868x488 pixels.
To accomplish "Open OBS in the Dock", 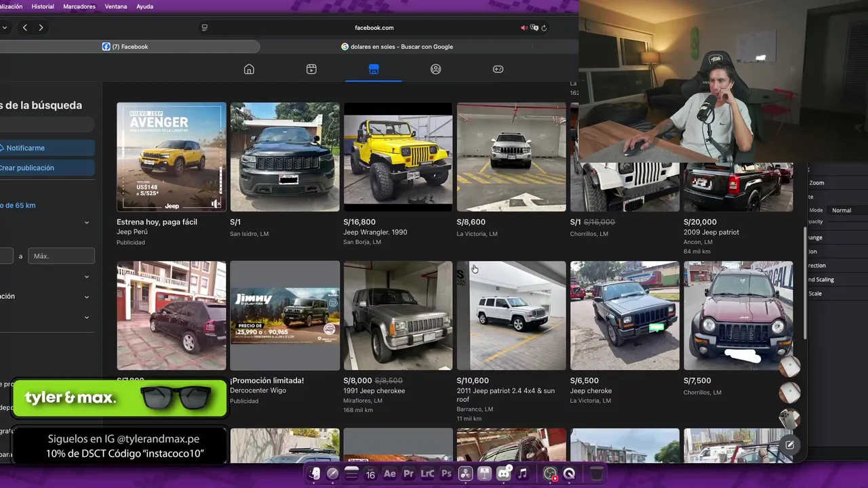I will pyautogui.click(x=550, y=474).
